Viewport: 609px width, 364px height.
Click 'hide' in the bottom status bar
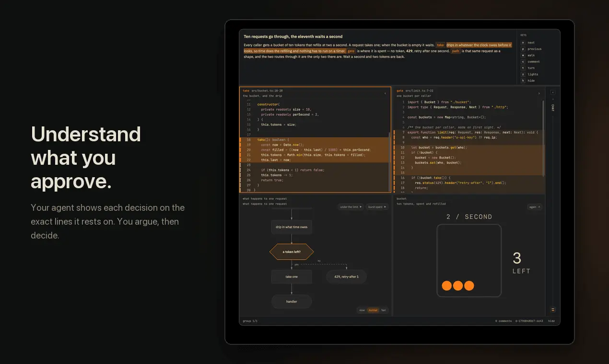click(x=551, y=321)
